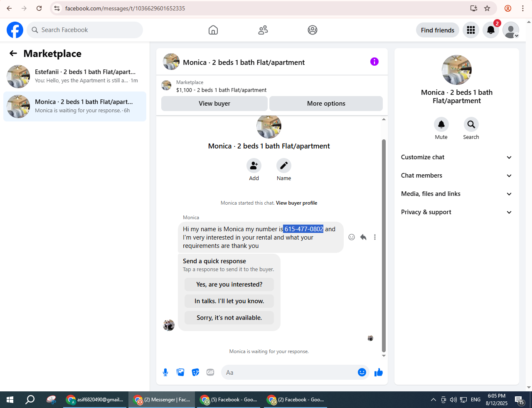React to Monica's message with emoji
Image resolution: width=532 pixels, height=408 pixels.
[x=352, y=237]
